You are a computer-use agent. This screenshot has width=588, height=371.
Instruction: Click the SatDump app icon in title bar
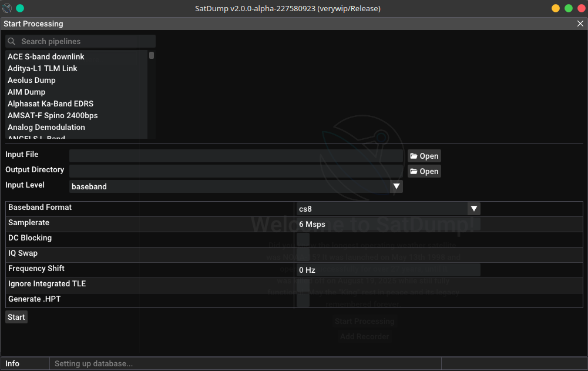[x=6, y=8]
